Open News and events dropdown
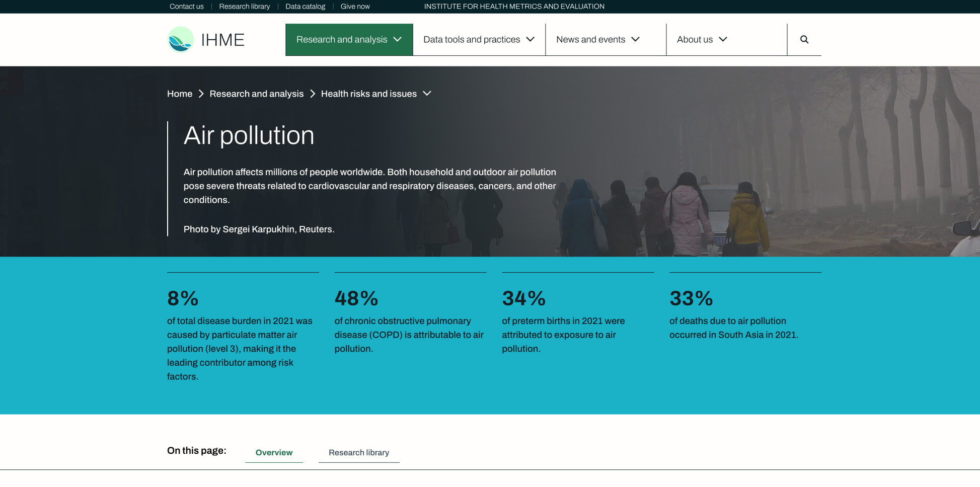 (x=597, y=40)
